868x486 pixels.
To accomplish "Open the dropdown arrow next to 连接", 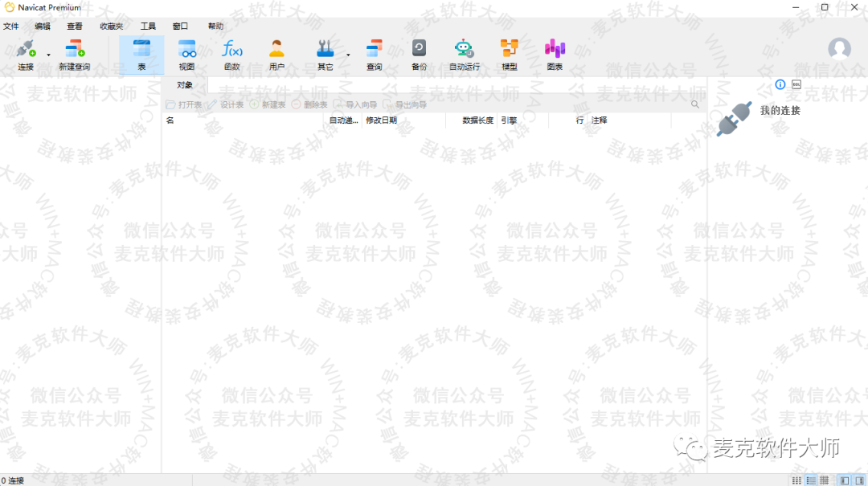I will (48, 55).
